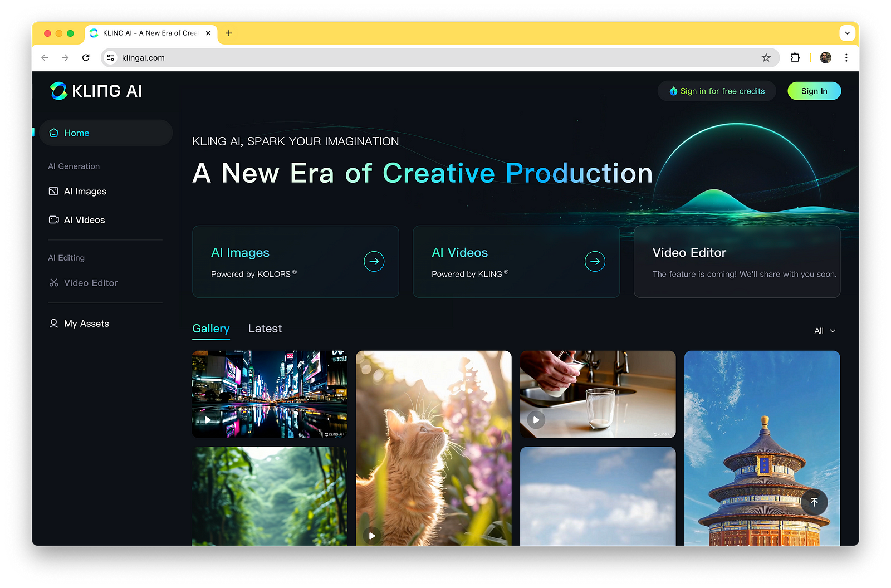Play the milk glass video

[x=536, y=420]
